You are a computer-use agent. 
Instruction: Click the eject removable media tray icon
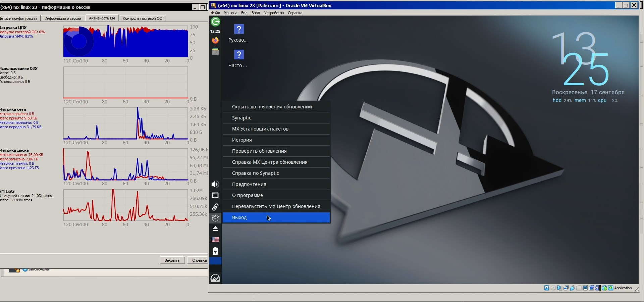pyautogui.click(x=215, y=229)
